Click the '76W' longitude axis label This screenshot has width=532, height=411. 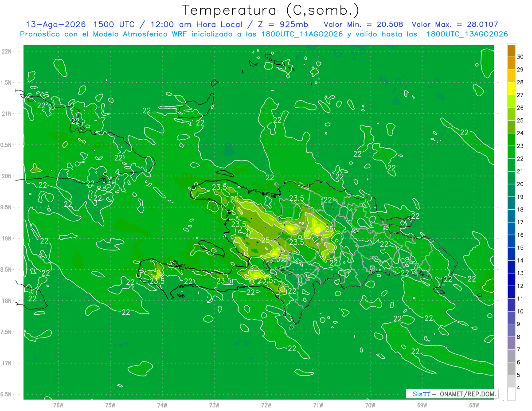pyautogui.click(x=58, y=405)
